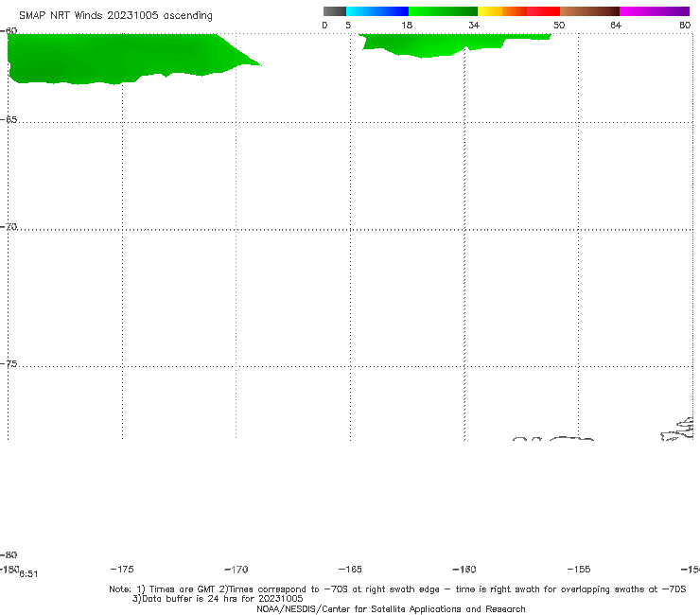Click the -70 latitude axis label
Image resolution: width=700 pixels, height=615 pixels.
[9, 226]
